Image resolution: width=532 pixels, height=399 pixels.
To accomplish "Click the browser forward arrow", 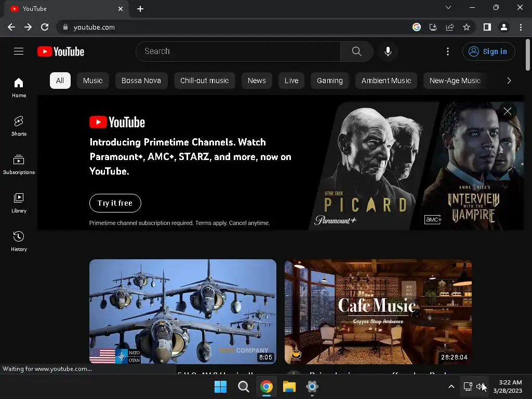I will coord(28,27).
